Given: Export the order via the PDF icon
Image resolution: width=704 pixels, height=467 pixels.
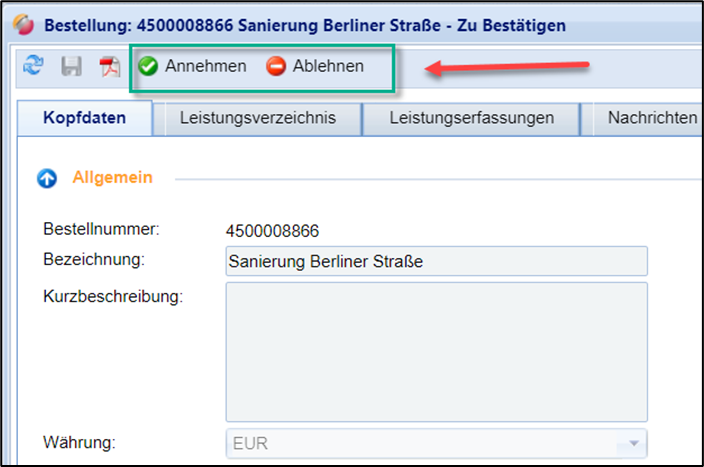Looking at the screenshot, I should [108, 67].
